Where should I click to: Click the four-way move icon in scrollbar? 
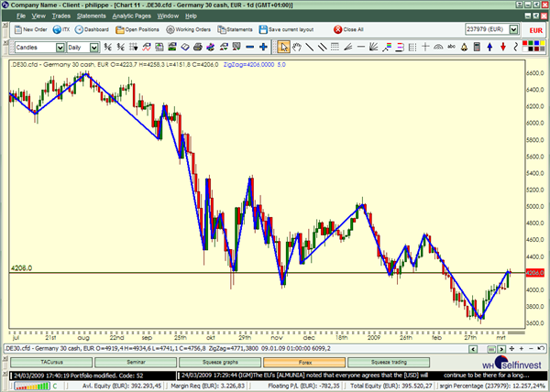tap(511, 349)
